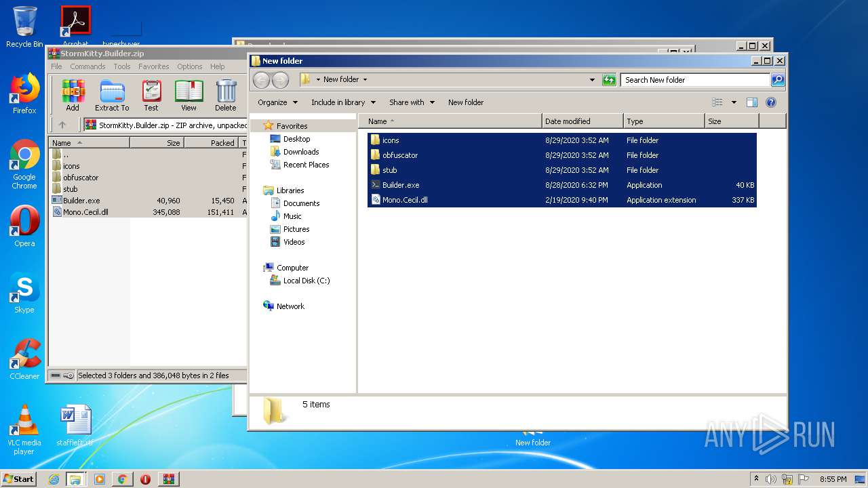
Task: Open the Share with dropdown
Action: pyautogui.click(x=412, y=102)
